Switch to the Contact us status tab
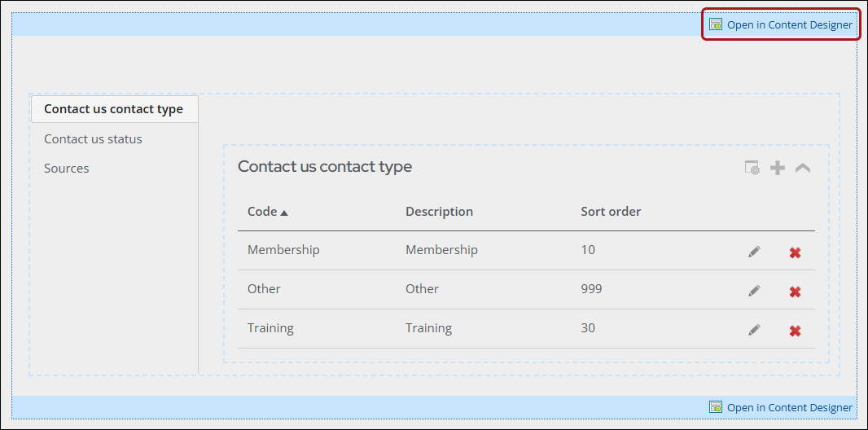This screenshot has height=430, width=868. click(x=93, y=139)
